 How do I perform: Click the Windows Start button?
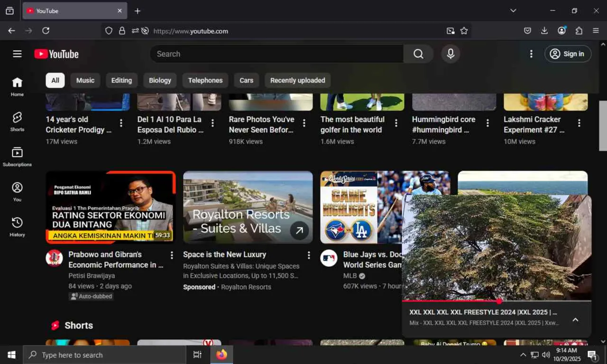(x=11, y=355)
